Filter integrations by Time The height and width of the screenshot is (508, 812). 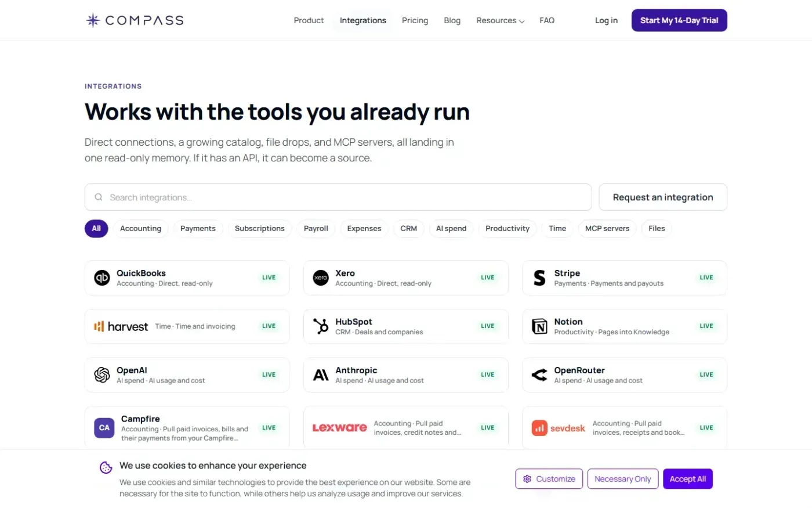click(x=557, y=229)
